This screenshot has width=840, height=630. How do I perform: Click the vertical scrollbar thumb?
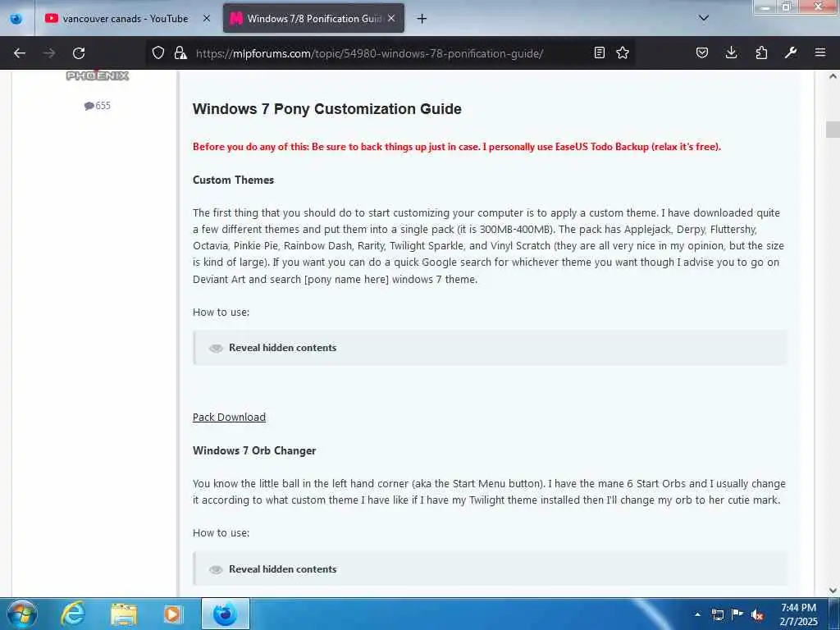(x=833, y=130)
